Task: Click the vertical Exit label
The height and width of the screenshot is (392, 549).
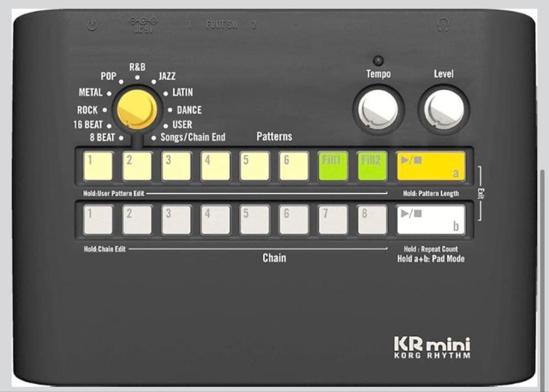Action: point(481,193)
